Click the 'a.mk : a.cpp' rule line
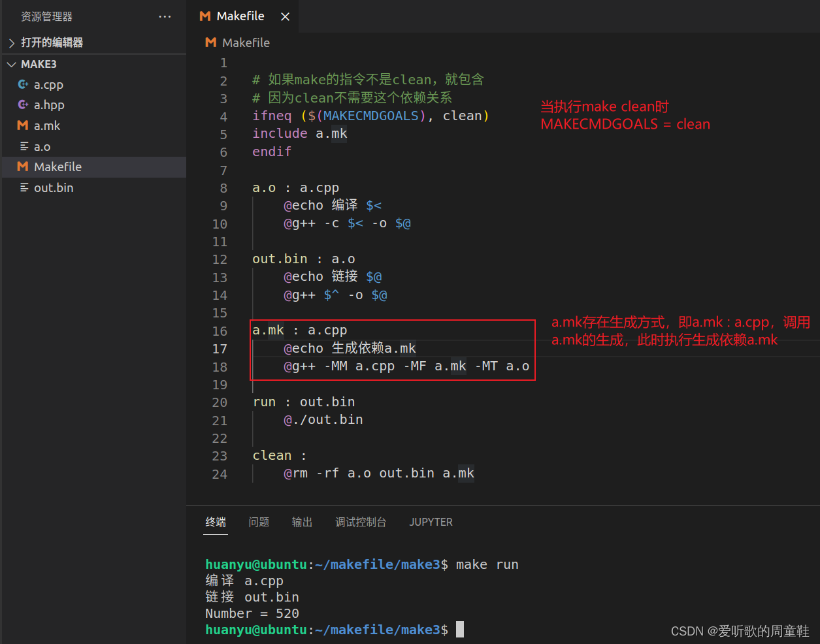 click(x=300, y=330)
